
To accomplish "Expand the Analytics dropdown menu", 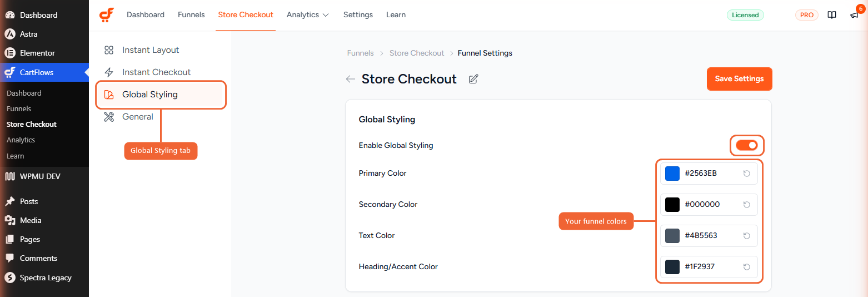I will (x=308, y=15).
